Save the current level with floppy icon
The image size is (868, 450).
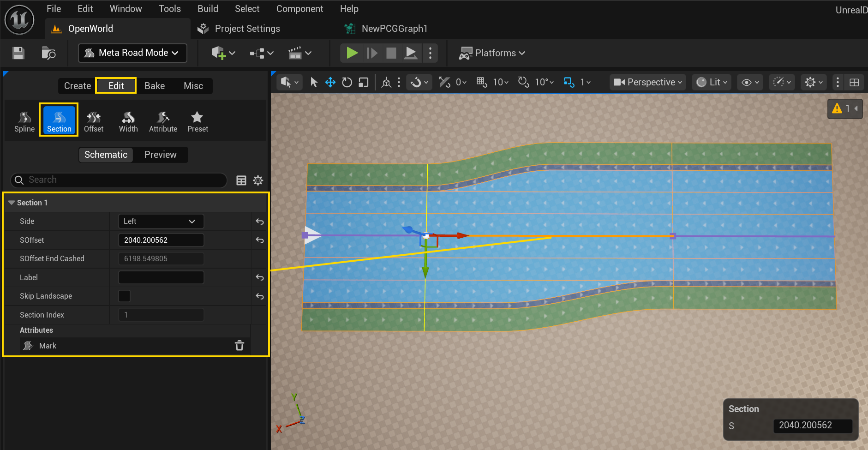(18, 53)
